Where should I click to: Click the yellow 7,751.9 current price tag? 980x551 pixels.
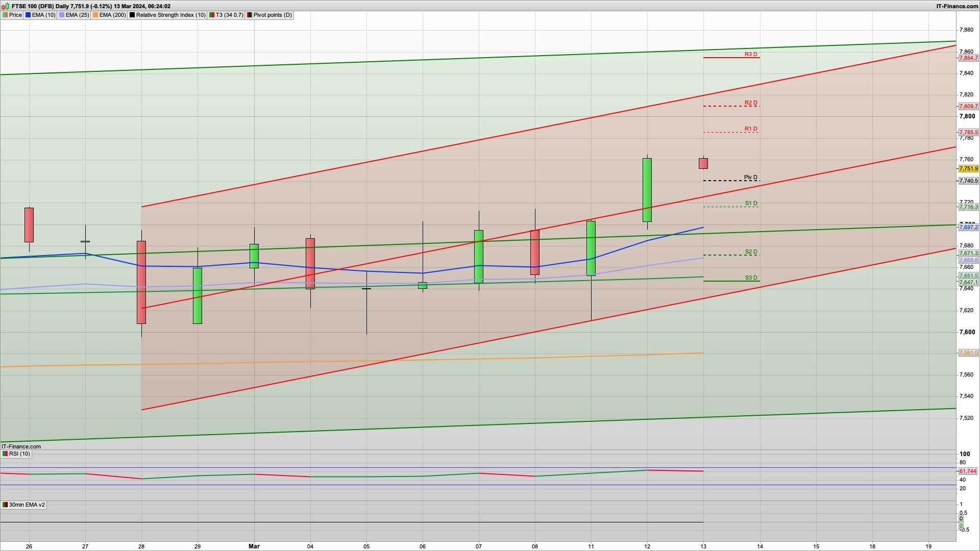[x=968, y=168]
